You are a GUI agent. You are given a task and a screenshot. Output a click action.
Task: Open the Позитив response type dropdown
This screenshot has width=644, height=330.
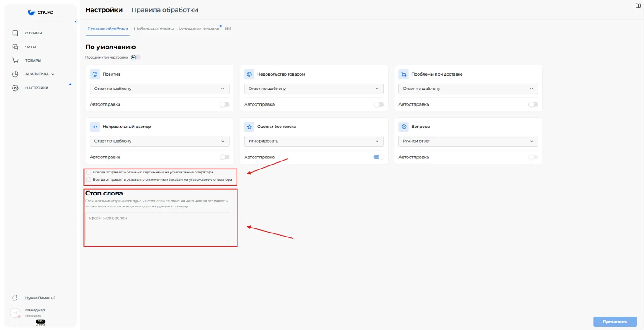[x=160, y=89]
